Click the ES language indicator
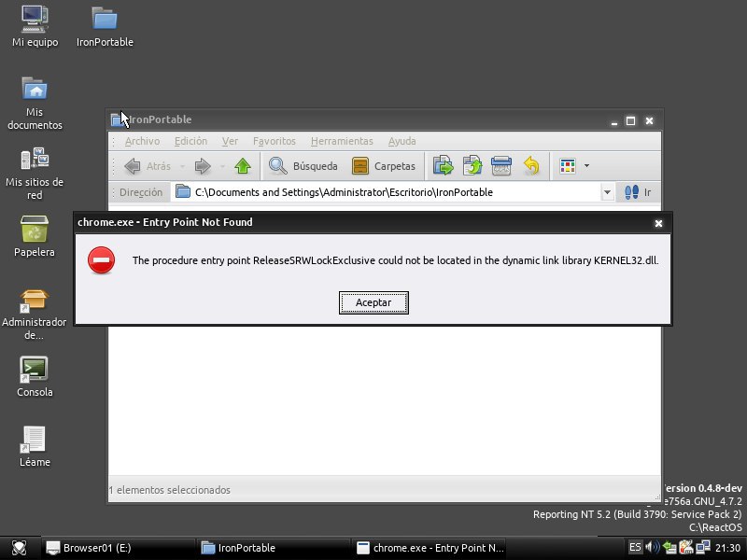 tap(635, 547)
